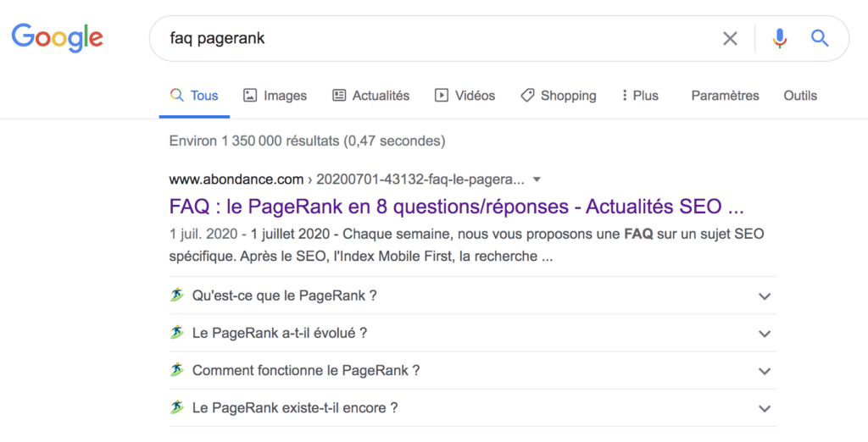This screenshot has width=868, height=442.
Task: Click the surfer icon next to "Le PageRank existe-t-il encore ?"
Action: click(176, 407)
